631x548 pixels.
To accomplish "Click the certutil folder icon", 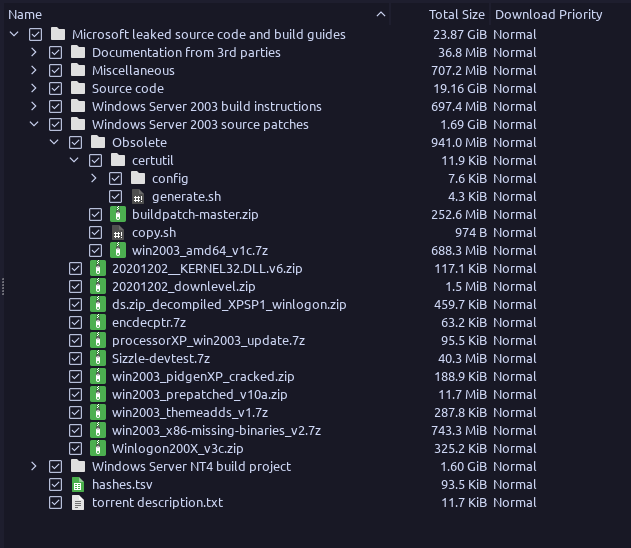I will click(118, 160).
